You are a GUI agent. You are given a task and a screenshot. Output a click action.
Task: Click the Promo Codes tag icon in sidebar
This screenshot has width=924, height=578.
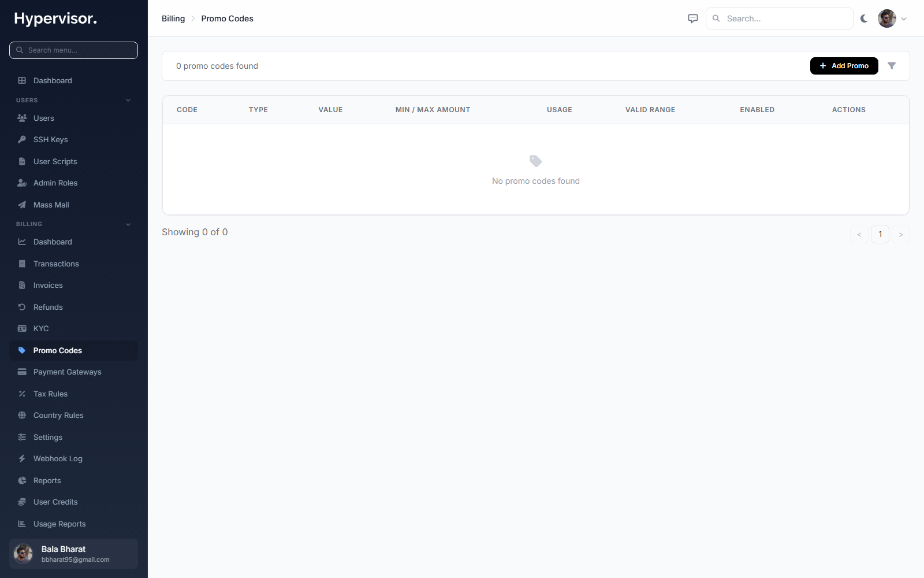(22, 350)
